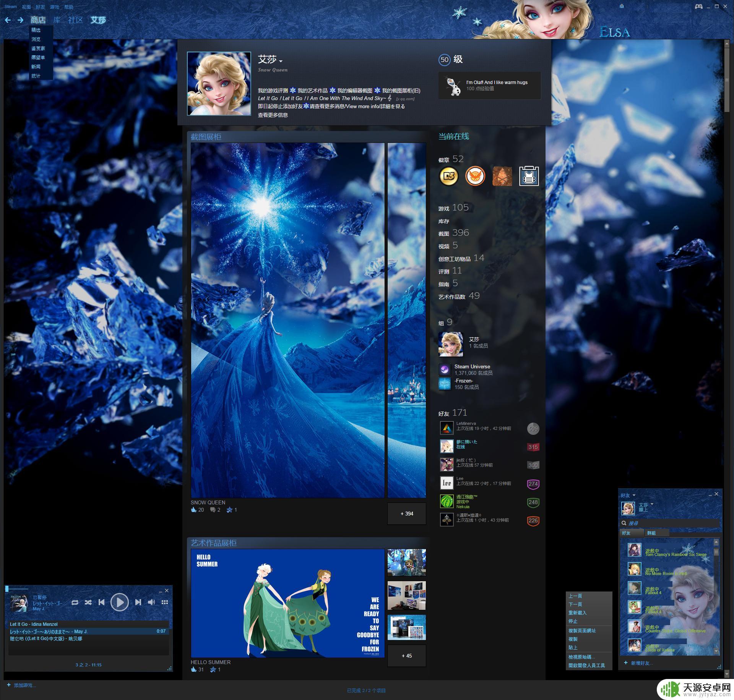This screenshot has width=734, height=700.
Task: Open the vest inventory badge icon
Action: (529, 176)
